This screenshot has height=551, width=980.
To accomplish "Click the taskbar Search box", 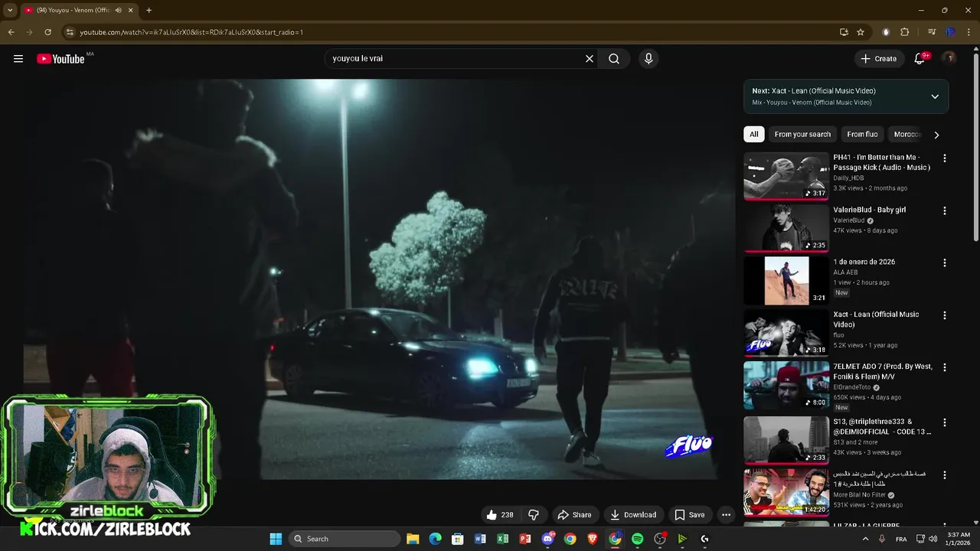I will pos(345,539).
